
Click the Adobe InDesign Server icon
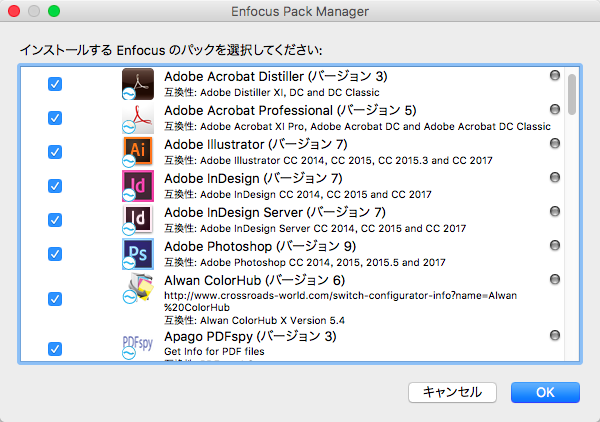[x=138, y=220]
